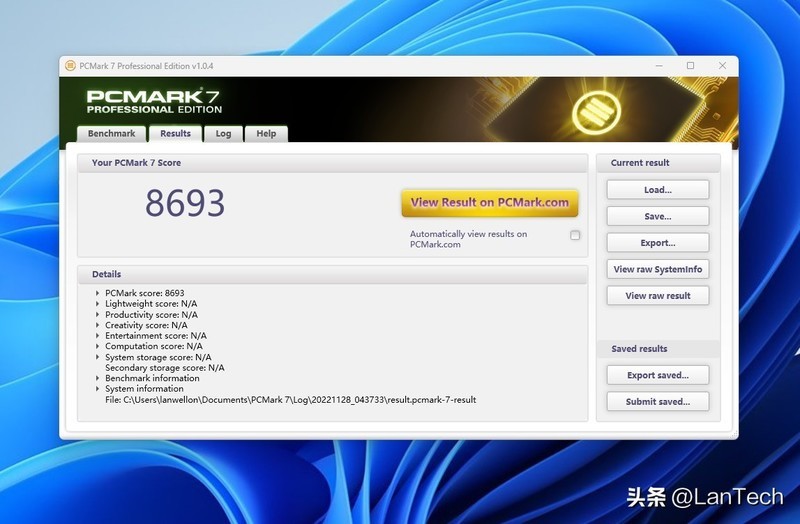Expand the Computation score row
This screenshot has width=800, height=524.
click(97, 346)
